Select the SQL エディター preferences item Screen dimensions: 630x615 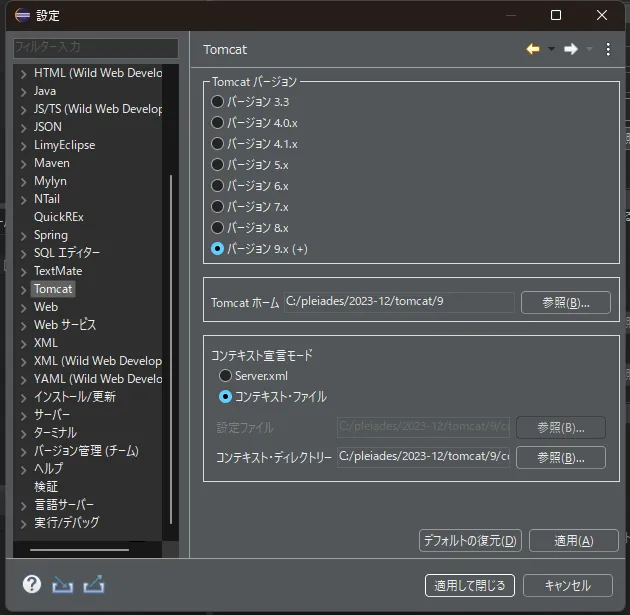pos(67,253)
